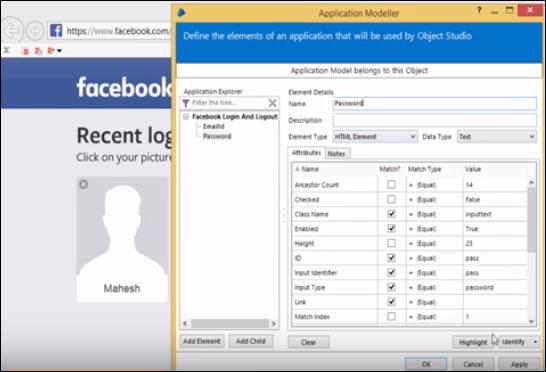This screenshot has width=546, height=372.
Task: Toggle the Checked attribute match checkbox
Action: tap(391, 199)
